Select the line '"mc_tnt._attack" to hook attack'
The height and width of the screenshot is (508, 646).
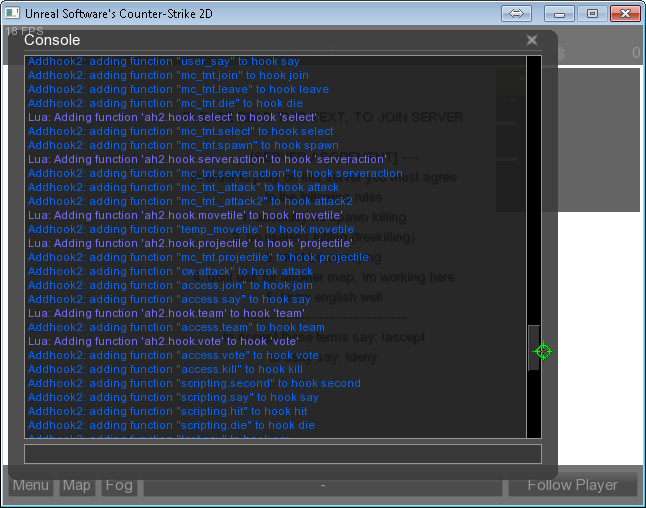[x=183, y=187]
